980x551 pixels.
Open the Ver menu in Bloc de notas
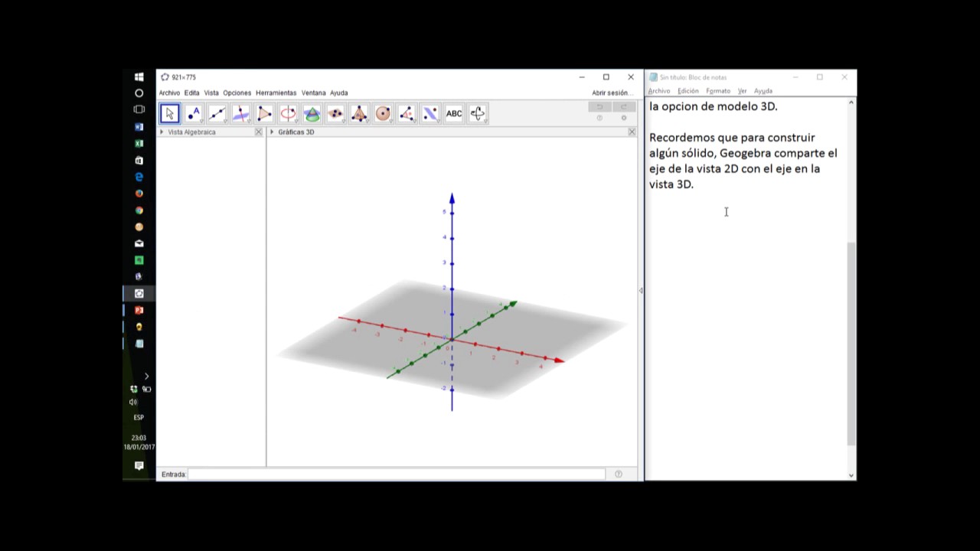742,91
